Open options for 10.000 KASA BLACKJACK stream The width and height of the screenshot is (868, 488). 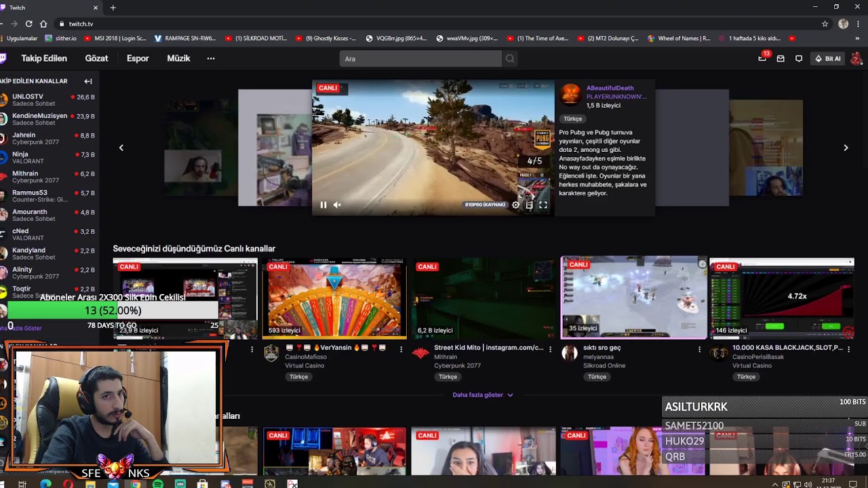(848, 349)
